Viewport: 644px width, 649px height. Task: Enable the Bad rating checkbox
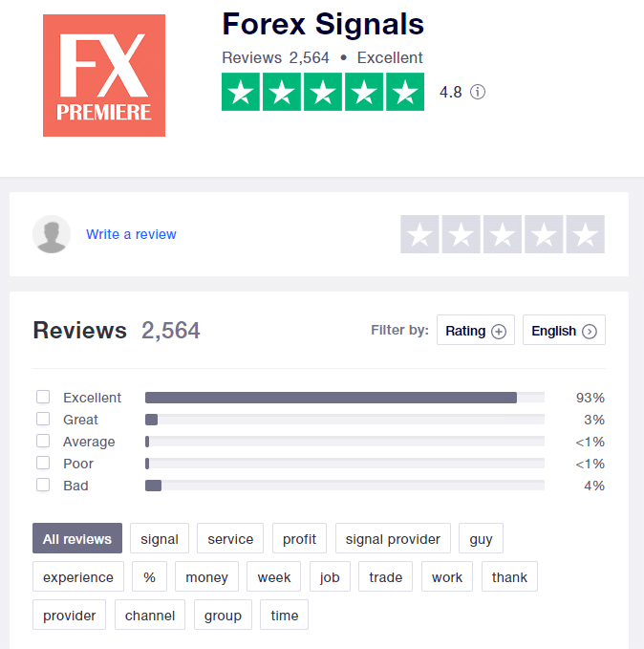click(43, 486)
